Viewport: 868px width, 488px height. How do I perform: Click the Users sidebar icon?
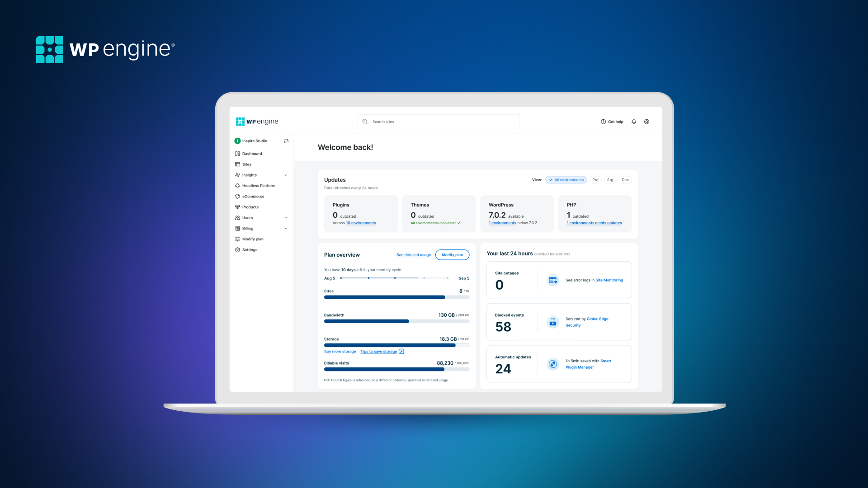tap(237, 218)
